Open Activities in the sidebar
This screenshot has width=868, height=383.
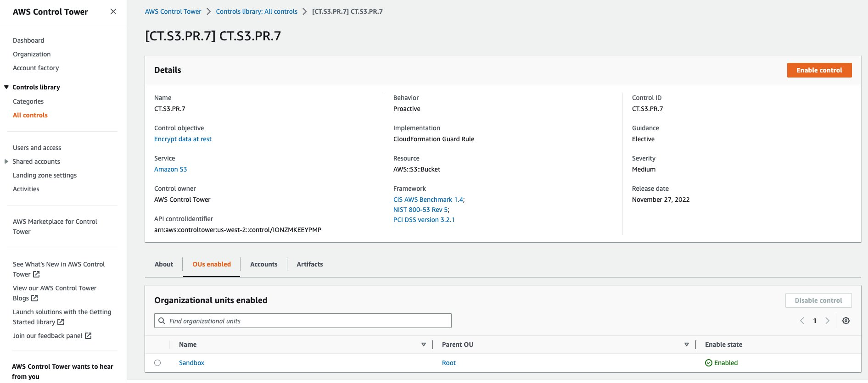point(26,189)
